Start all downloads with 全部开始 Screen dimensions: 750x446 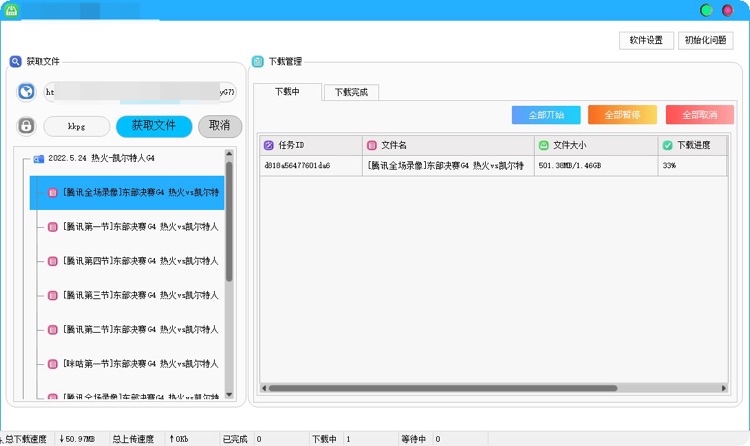point(546,115)
